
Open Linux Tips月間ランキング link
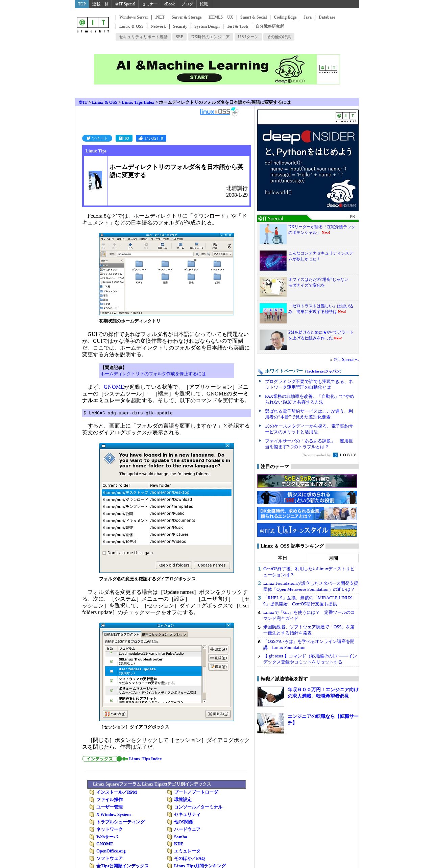200,865
